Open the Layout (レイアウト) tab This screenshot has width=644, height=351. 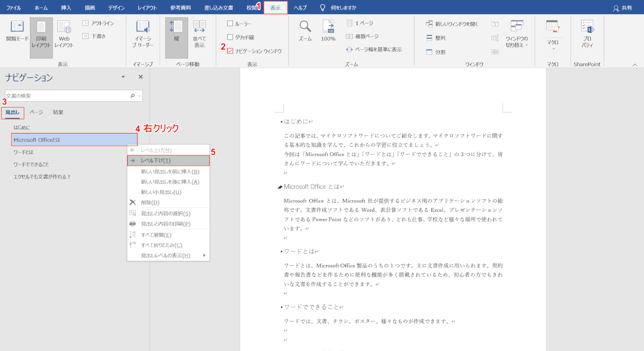pyautogui.click(x=148, y=8)
